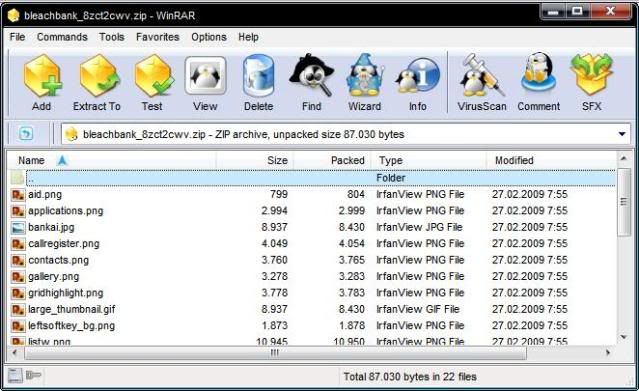Select the file aid.png
The width and height of the screenshot is (639, 391).
(45, 194)
